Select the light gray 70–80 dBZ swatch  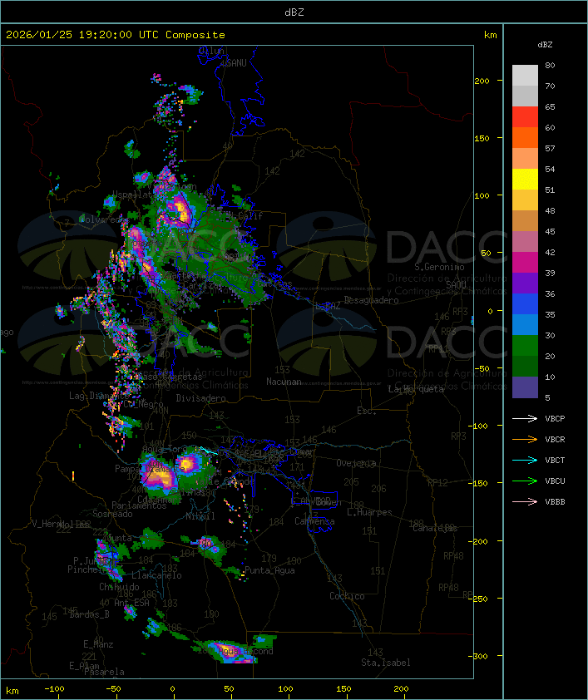[525, 76]
